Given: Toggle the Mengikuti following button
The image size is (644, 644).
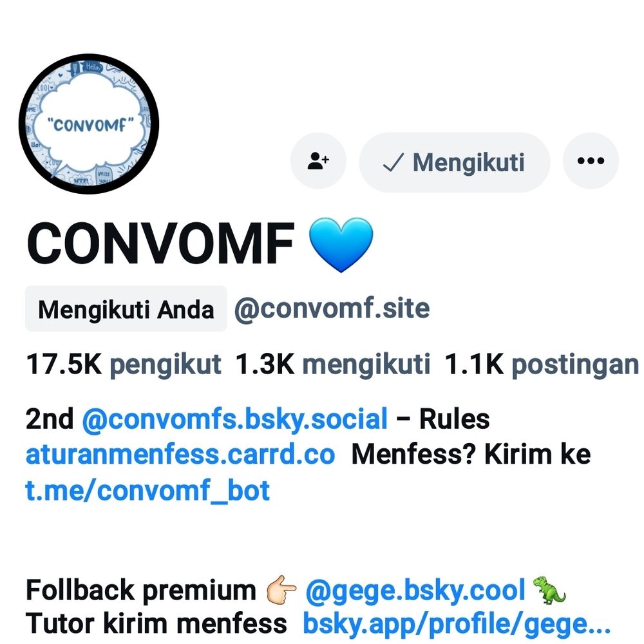Looking at the screenshot, I should (454, 162).
